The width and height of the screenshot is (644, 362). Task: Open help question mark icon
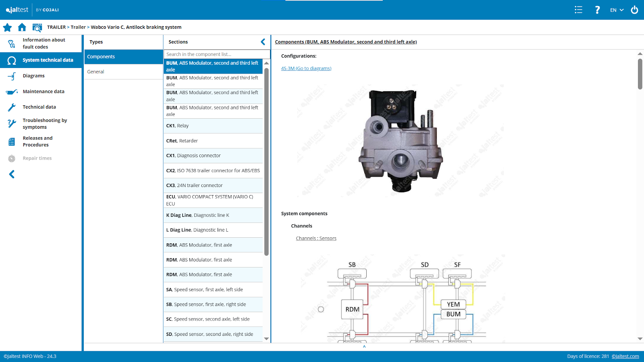(x=597, y=10)
